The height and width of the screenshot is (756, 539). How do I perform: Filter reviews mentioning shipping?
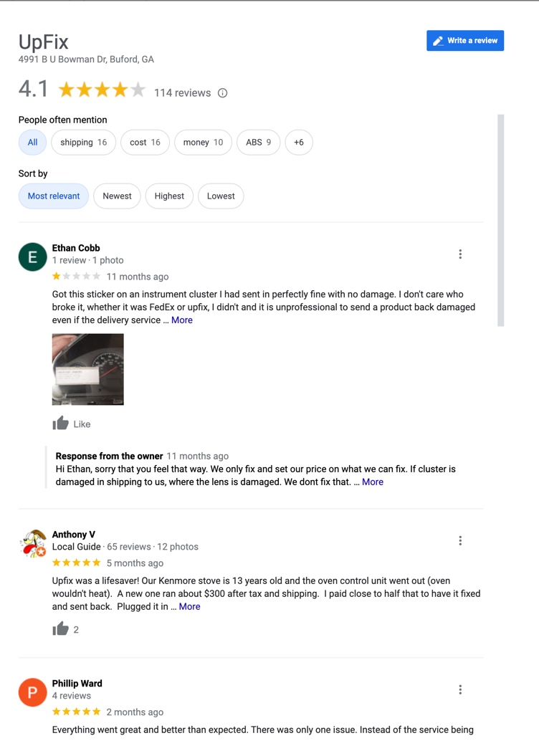[x=83, y=143]
